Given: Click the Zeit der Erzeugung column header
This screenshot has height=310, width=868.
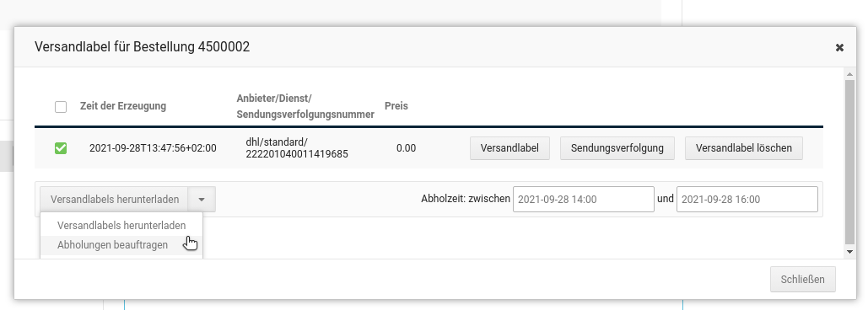Looking at the screenshot, I should pos(123,106).
